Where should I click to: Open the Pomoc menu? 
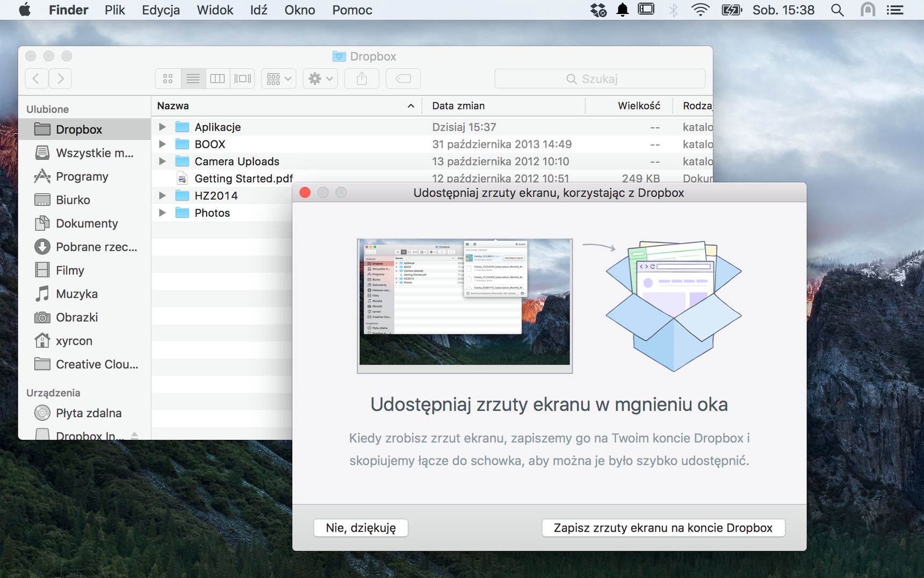click(x=352, y=10)
